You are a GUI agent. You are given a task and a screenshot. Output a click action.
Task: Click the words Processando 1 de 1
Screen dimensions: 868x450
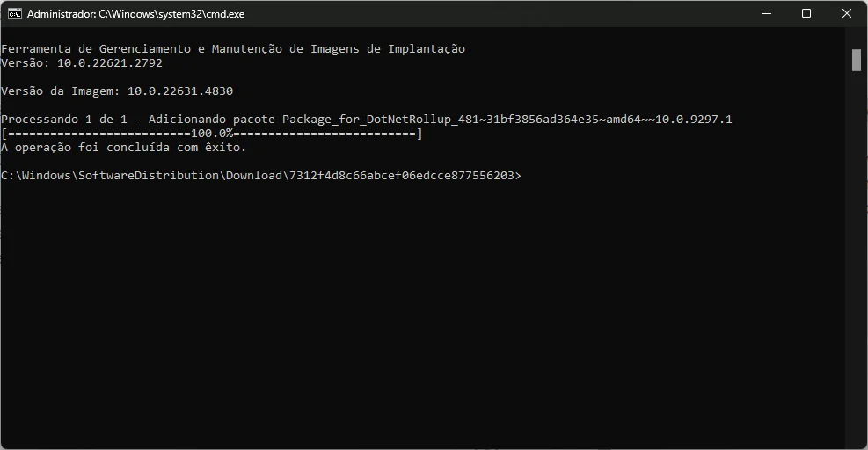64,119
